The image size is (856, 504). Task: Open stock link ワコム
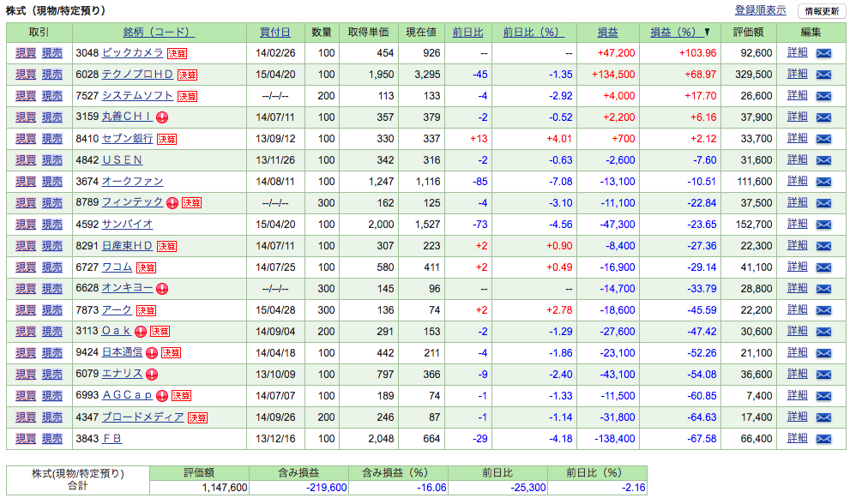(x=117, y=267)
